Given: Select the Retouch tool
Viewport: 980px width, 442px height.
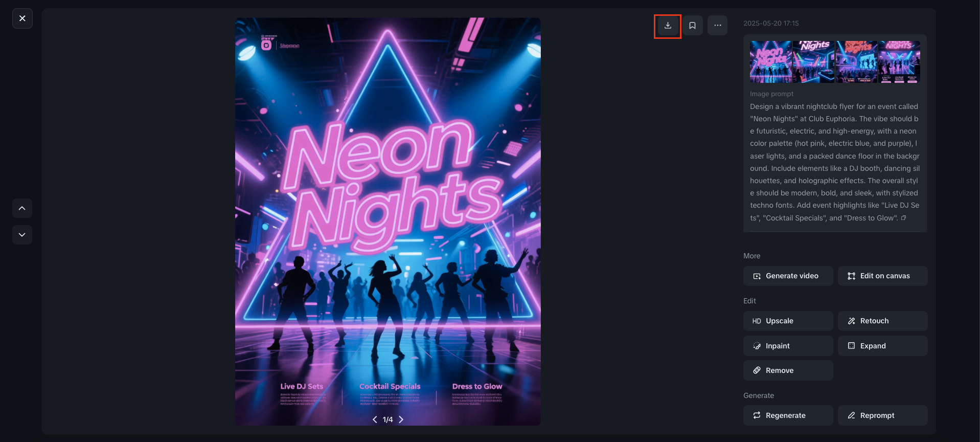Looking at the screenshot, I should click(882, 321).
